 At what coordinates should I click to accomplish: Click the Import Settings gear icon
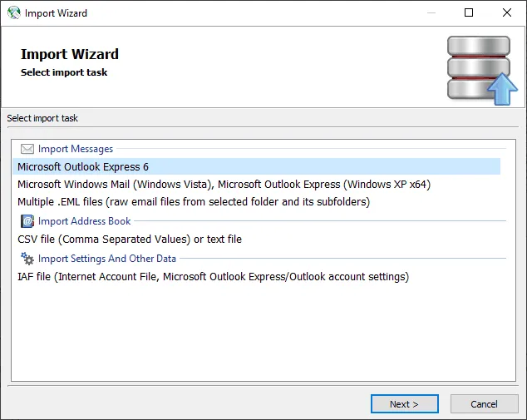pyautogui.click(x=27, y=259)
